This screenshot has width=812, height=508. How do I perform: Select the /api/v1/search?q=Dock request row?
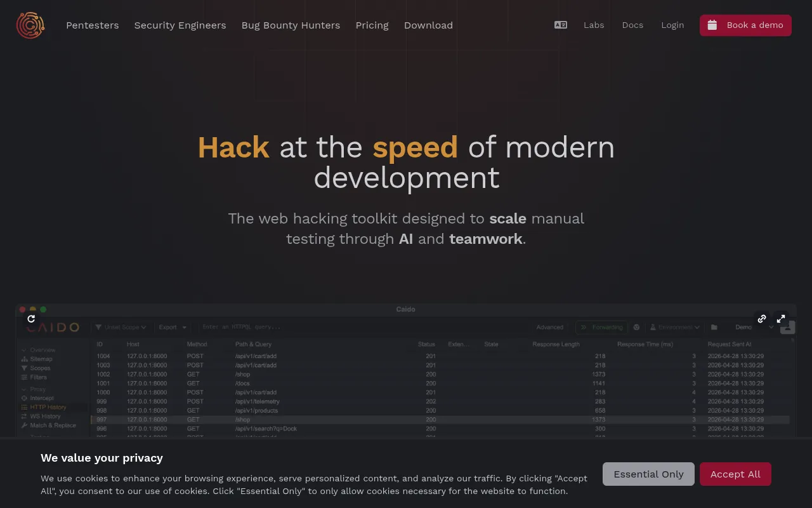441,429
